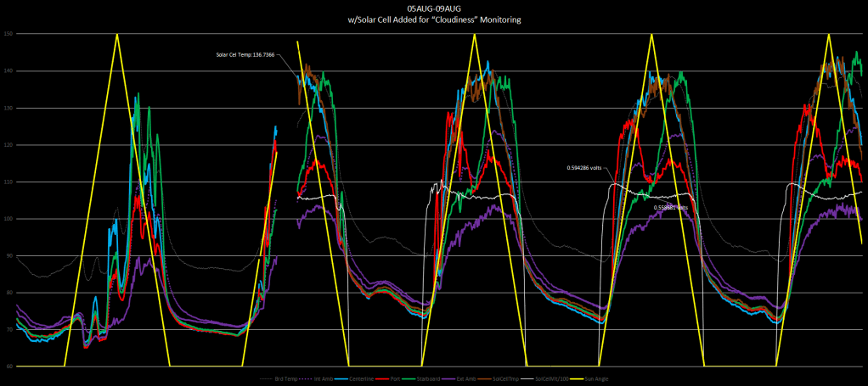Click the yellow Sun Angle legend entry
868x386 pixels.
(596, 378)
